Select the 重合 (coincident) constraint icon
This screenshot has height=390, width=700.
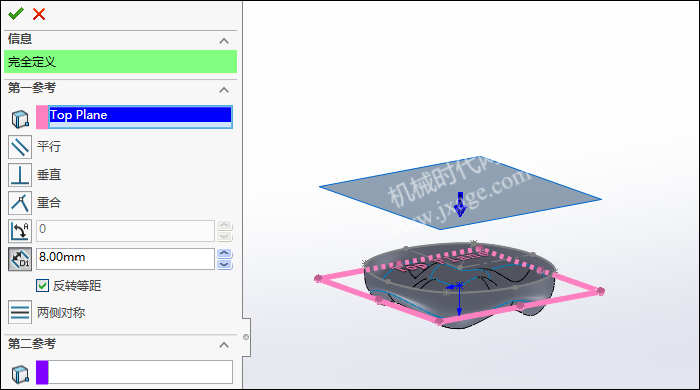click(x=20, y=203)
